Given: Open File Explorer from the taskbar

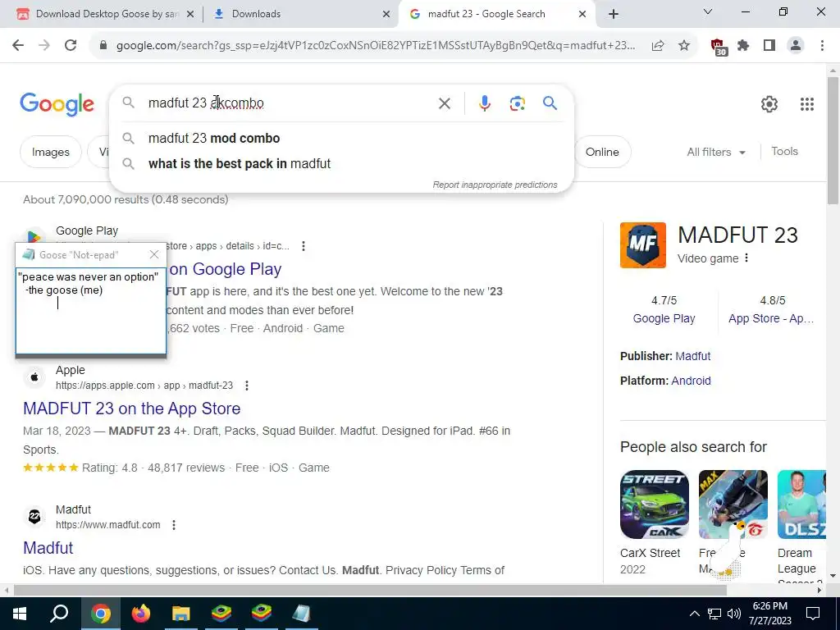Looking at the screenshot, I should (181, 614).
